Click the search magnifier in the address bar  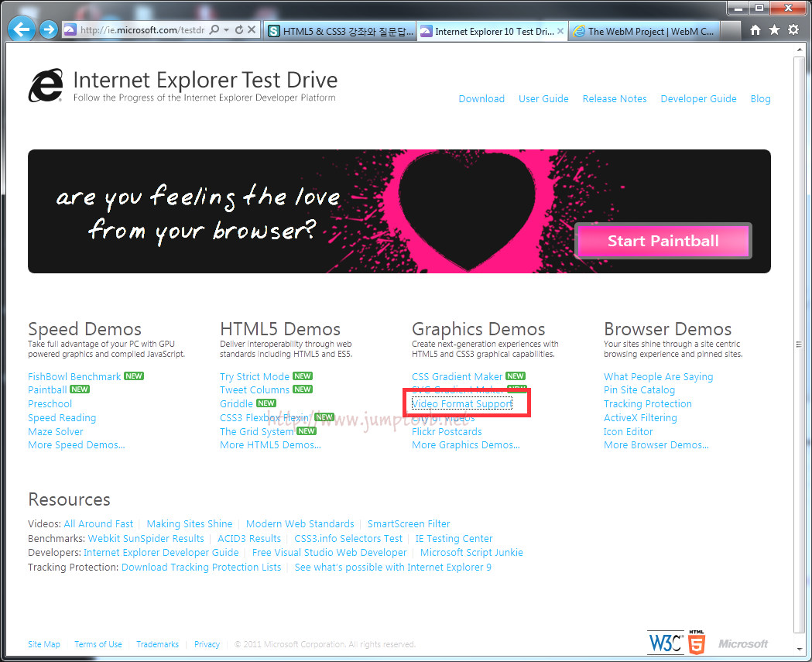[x=214, y=30]
